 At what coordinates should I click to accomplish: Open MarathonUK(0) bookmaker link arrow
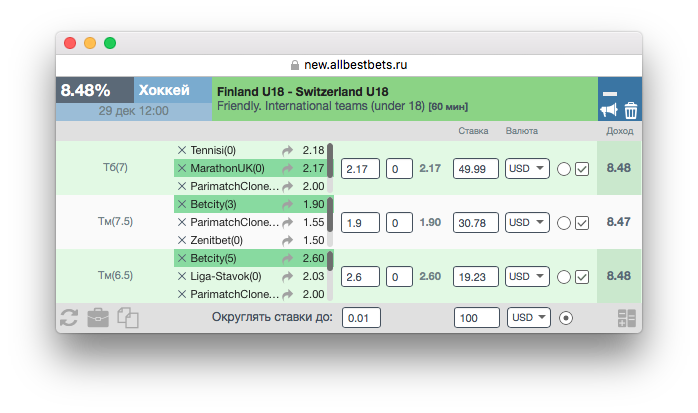(x=288, y=169)
